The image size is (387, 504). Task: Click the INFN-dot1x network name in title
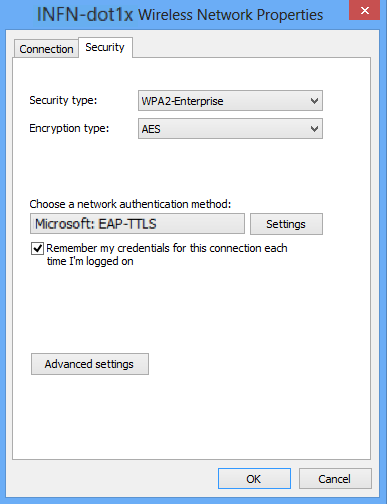tap(85, 15)
